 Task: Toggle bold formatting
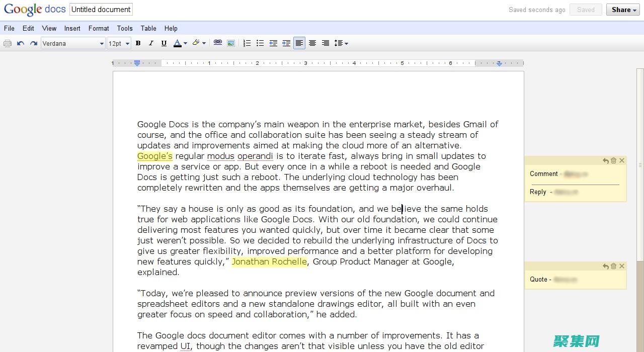138,44
